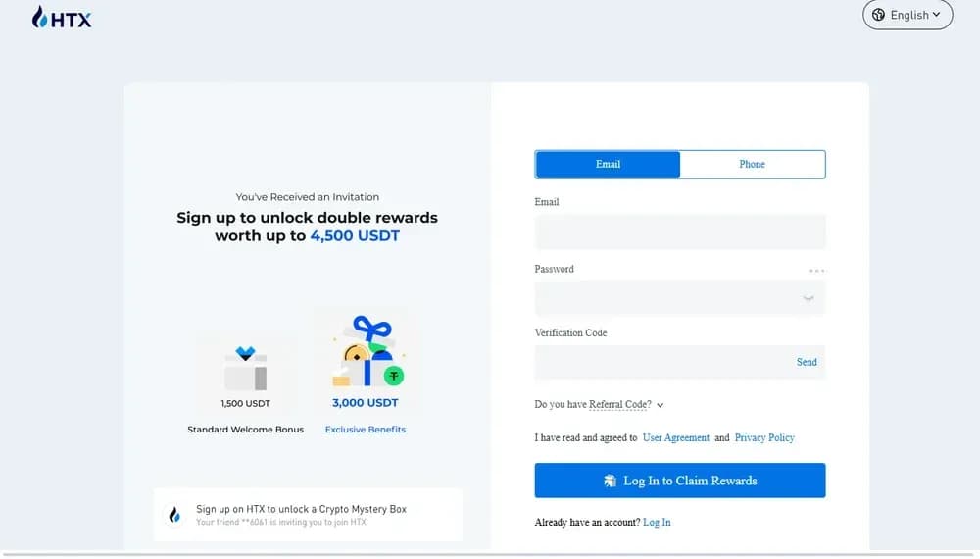Viewport: 980px width, 559px height.
Task: Focus the Verification Code field
Action: click(x=680, y=362)
